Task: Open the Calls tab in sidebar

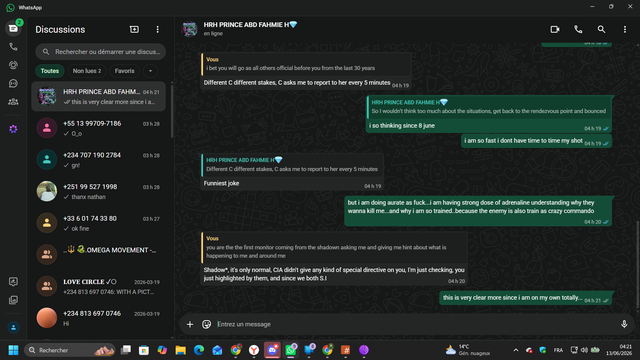Action: pos(13,47)
